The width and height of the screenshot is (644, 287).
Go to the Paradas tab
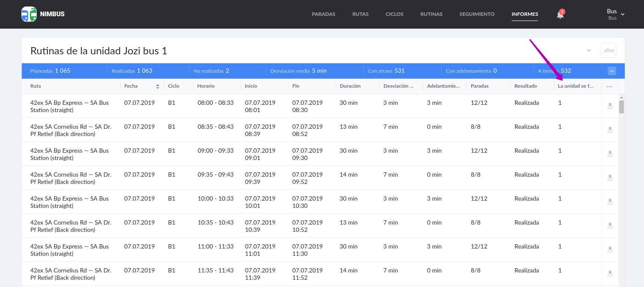click(323, 14)
